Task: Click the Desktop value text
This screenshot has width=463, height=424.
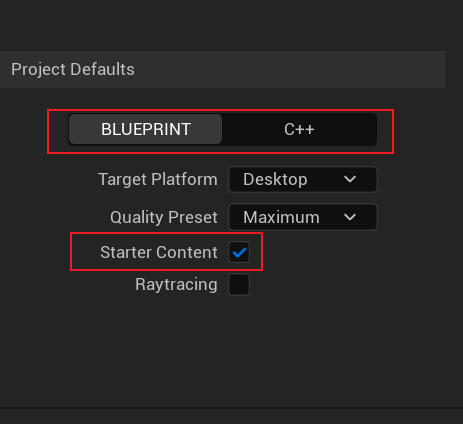Action: pos(275,180)
